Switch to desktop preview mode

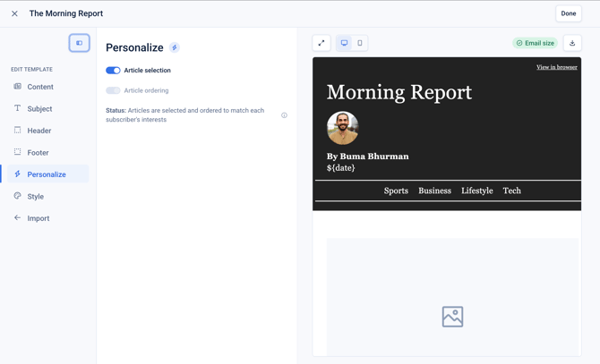(x=344, y=43)
